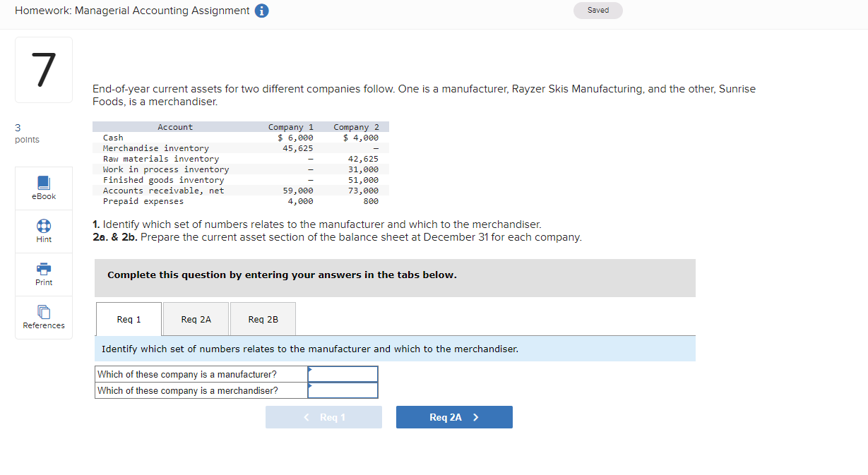The width and height of the screenshot is (868, 475).
Task: Switch to the Req 2A tab
Action: pos(196,318)
